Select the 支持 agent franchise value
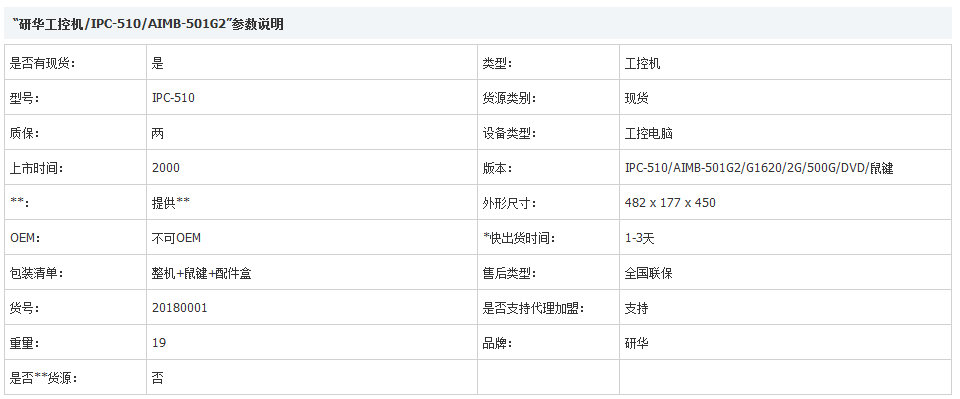Viewport: 960px width, 399px height. tap(636, 308)
